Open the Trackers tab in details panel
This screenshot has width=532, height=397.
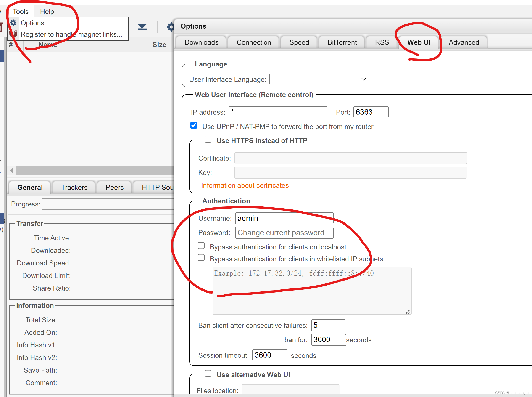coord(74,188)
